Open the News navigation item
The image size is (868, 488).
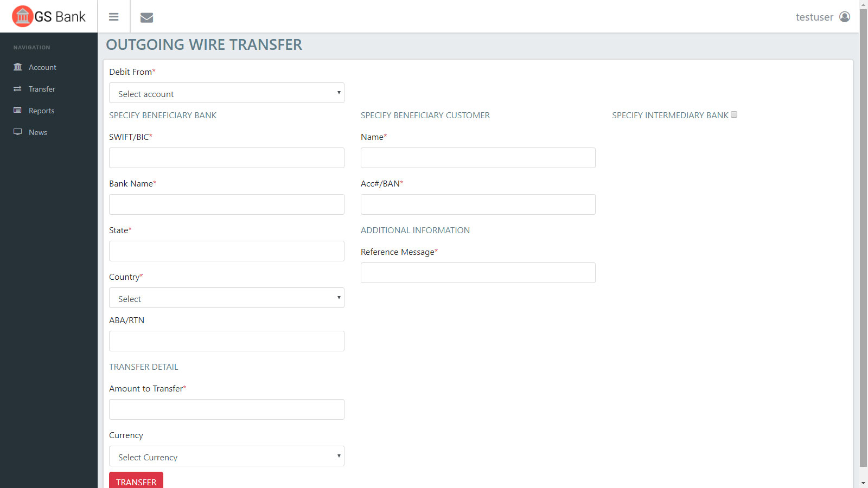38,132
